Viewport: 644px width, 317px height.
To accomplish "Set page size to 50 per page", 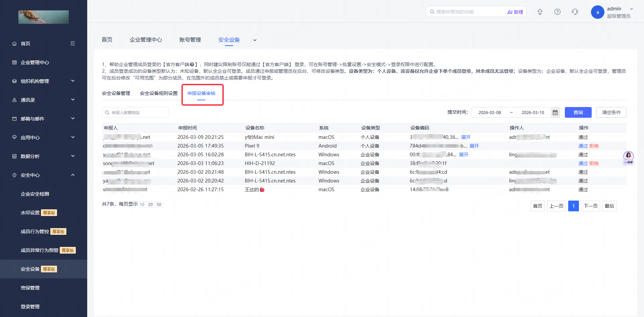I will tap(159, 204).
